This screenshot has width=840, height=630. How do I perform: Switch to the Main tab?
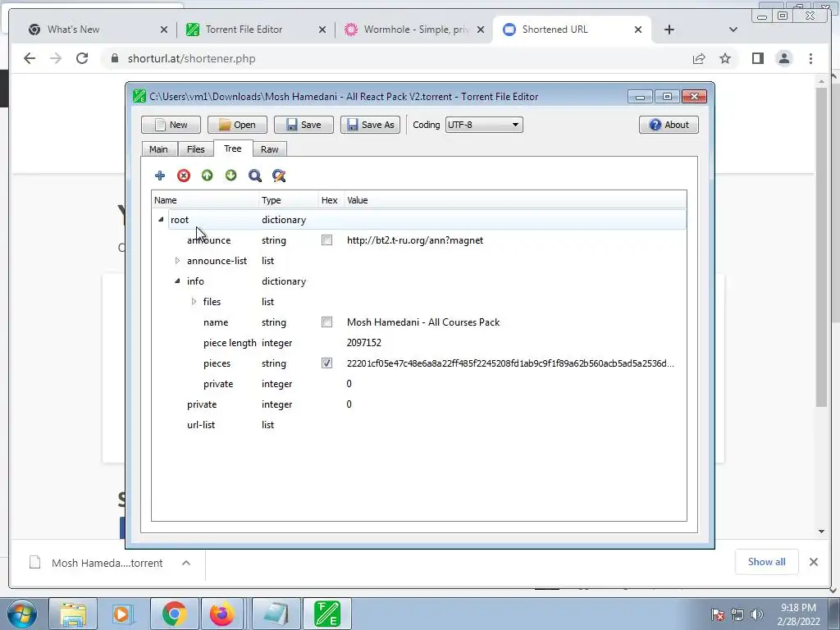[x=158, y=149]
